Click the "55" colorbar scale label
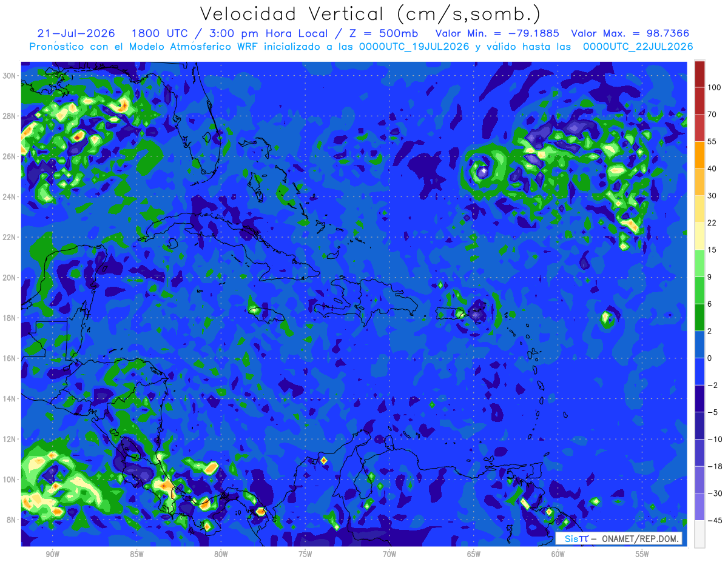This screenshot has height=562, width=728. click(x=712, y=141)
